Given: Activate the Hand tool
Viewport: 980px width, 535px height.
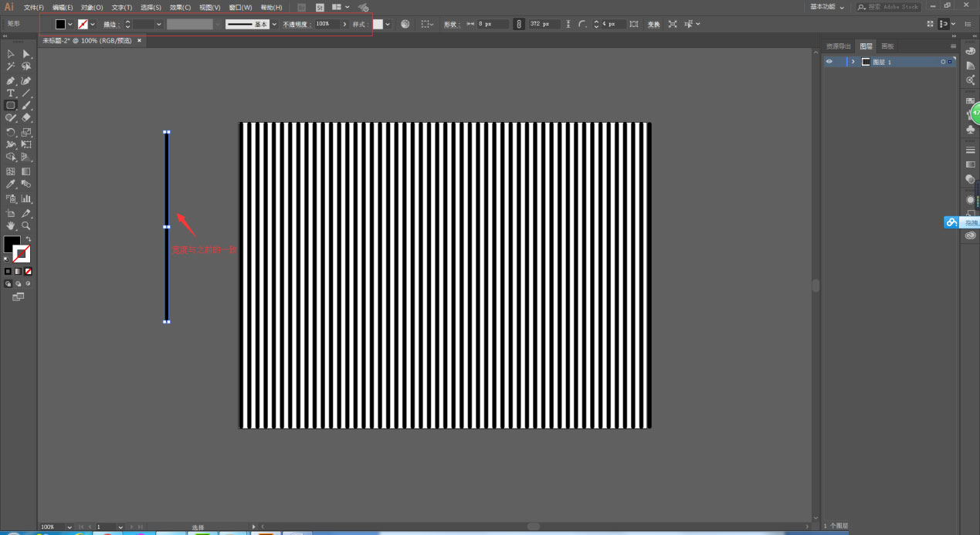Looking at the screenshot, I should (x=11, y=225).
